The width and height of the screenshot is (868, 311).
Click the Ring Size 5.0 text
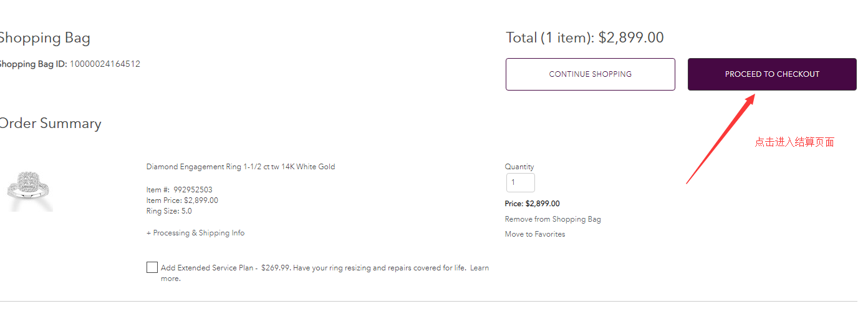[x=169, y=211]
